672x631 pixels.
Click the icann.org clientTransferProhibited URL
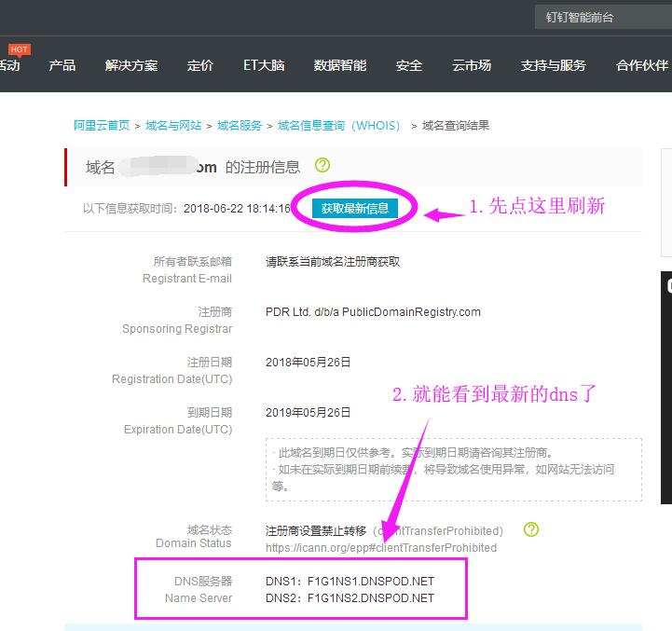pyautogui.click(x=381, y=548)
